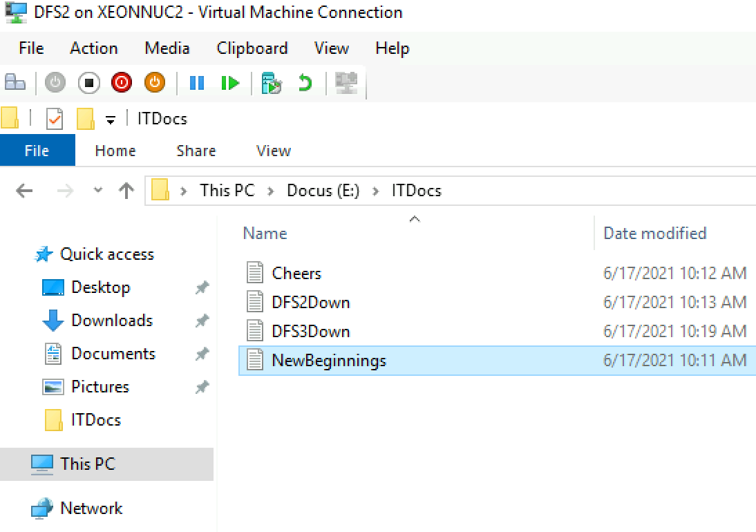
Task: Open Documents in Quick access
Action: pyautogui.click(x=113, y=354)
